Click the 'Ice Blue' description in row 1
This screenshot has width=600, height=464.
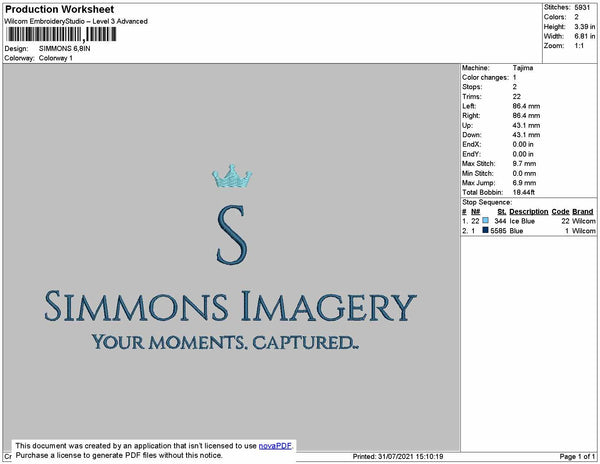(522, 221)
